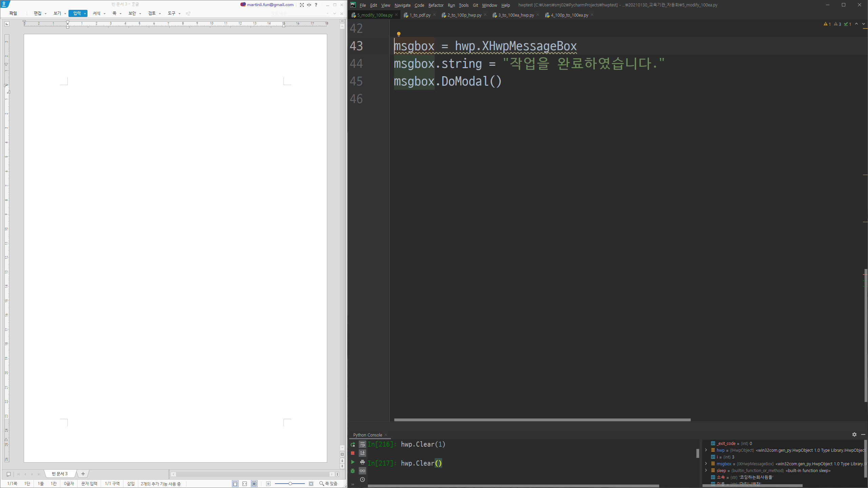The width and height of the screenshot is (868, 488).
Task: Click the console Execute (green play) button
Action: tap(353, 462)
